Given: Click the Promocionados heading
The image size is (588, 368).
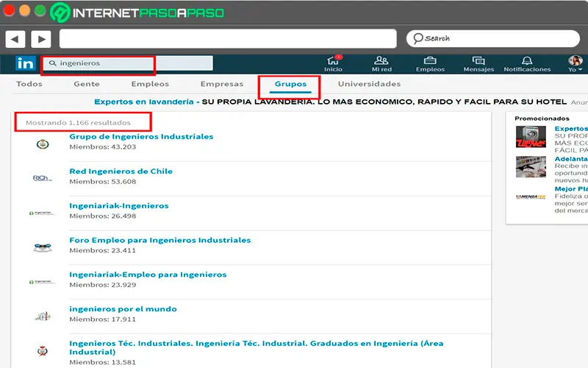Looking at the screenshot, I should point(542,118).
